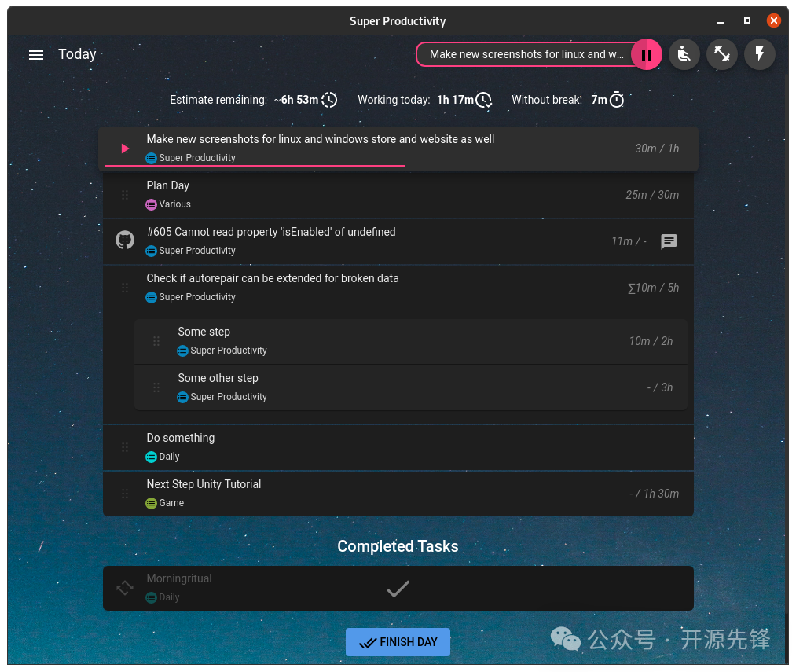796x672 pixels.
Task: Click the Daily tag under Morningritual
Action: [163, 597]
